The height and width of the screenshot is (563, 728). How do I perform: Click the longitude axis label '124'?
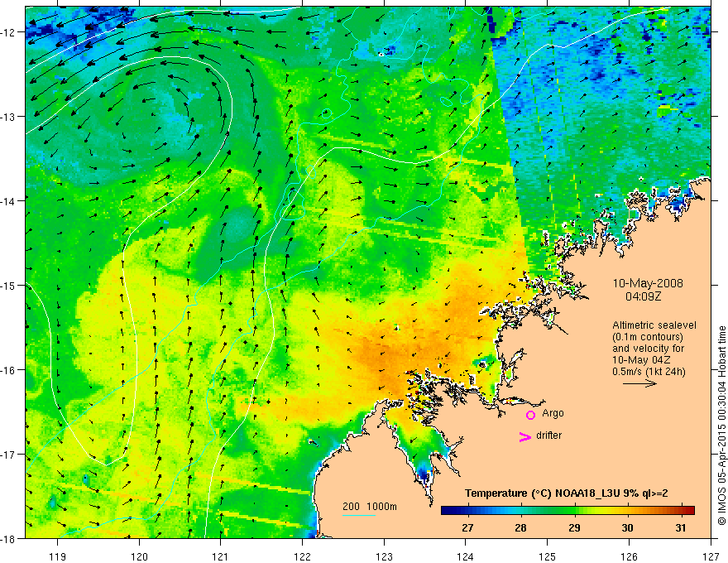click(x=466, y=556)
